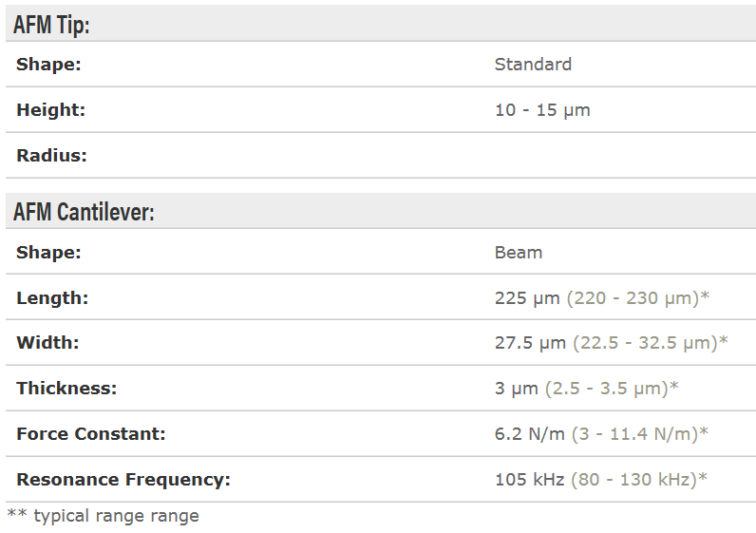This screenshot has width=756, height=533.
Task: Click the Length row label
Action: pos(52,298)
